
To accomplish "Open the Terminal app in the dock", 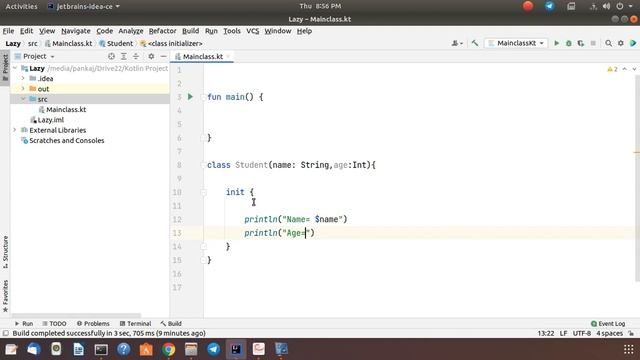I will pyautogui.click(x=101, y=349).
